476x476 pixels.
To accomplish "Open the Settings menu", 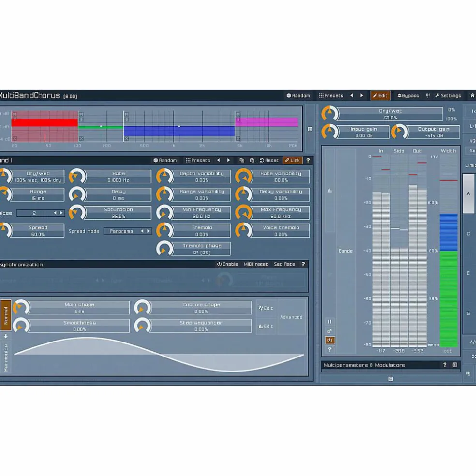I will 448,96.
